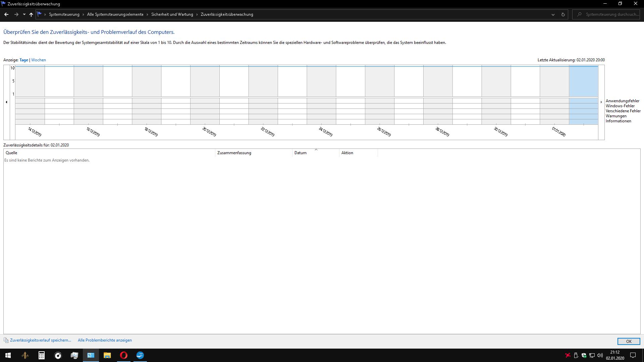Open Windows Start menu
644x362 pixels.
pyautogui.click(x=8, y=355)
